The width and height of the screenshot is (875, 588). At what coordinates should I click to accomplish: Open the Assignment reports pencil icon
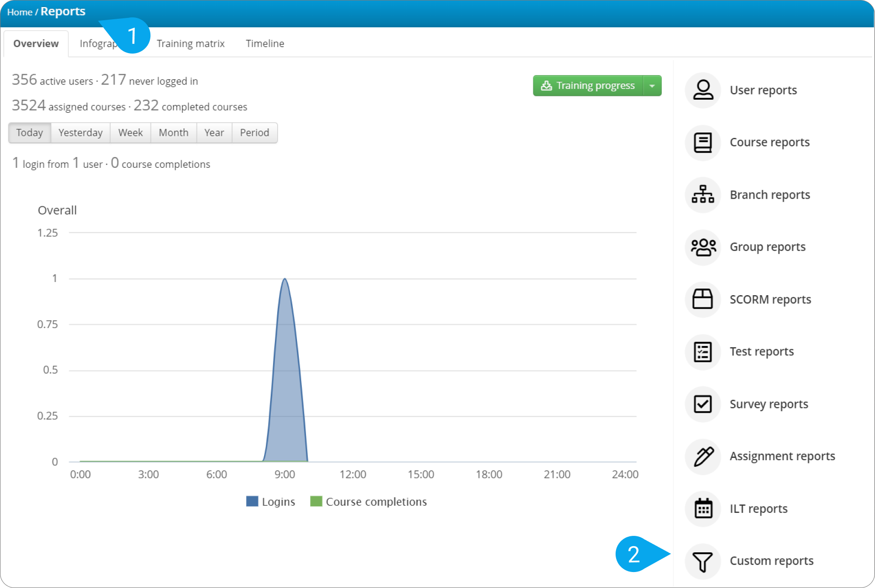pos(703,456)
